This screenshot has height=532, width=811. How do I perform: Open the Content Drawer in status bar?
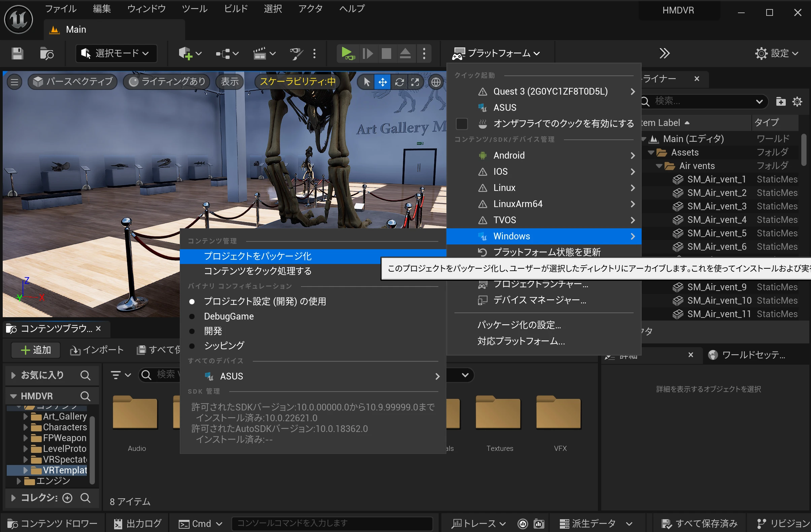52,523
